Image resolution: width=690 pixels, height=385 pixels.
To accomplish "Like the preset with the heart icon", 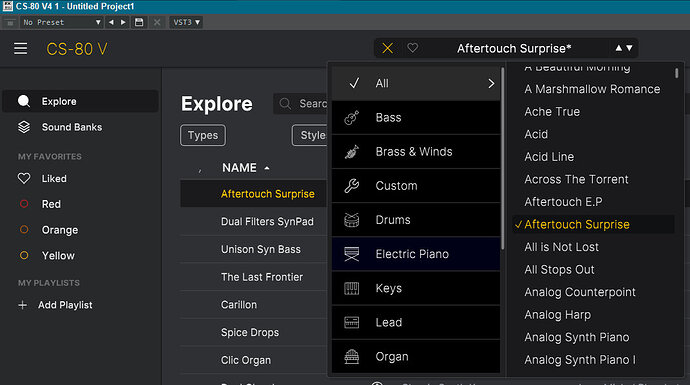I will tap(412, 48).
